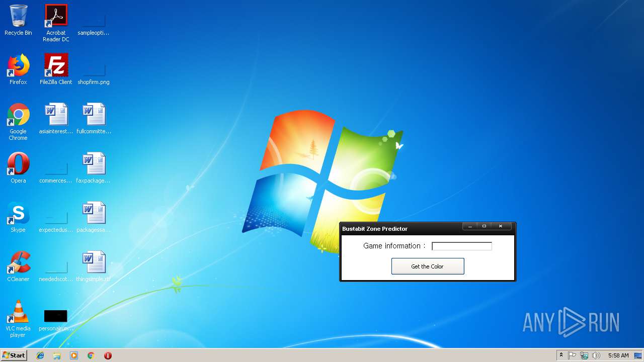Viewport: 644px width, 362px height.
Task: Launch the Opera desktop shortcut
Action: 18,168
